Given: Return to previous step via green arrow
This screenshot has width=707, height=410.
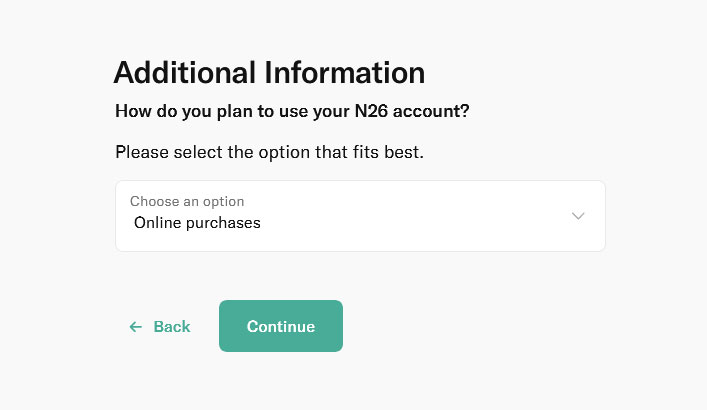Looking at the screenshot, I should [x=136, y=327].
